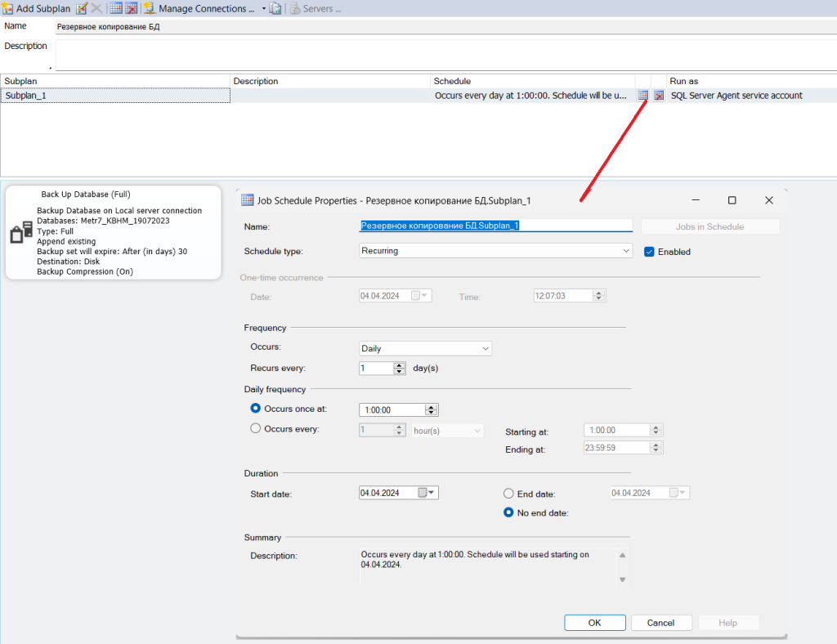Click the plan Description text box
This screenshot has width=837, height=644.
click(445, 55)
